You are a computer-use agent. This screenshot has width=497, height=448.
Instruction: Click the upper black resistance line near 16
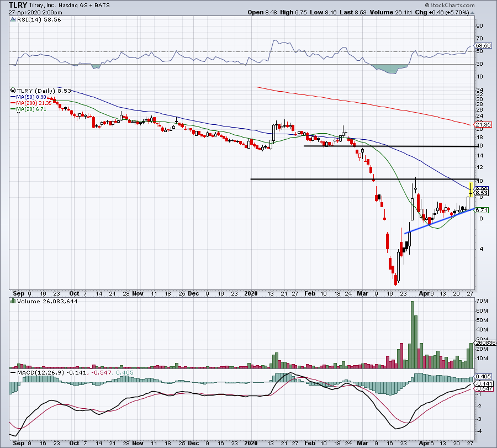coord(387,146)
